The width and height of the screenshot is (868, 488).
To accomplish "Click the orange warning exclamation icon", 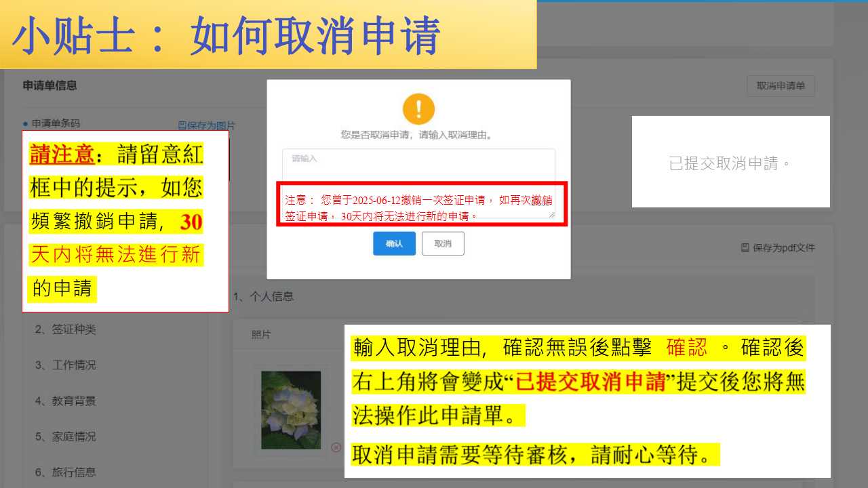I will (418, 108).
